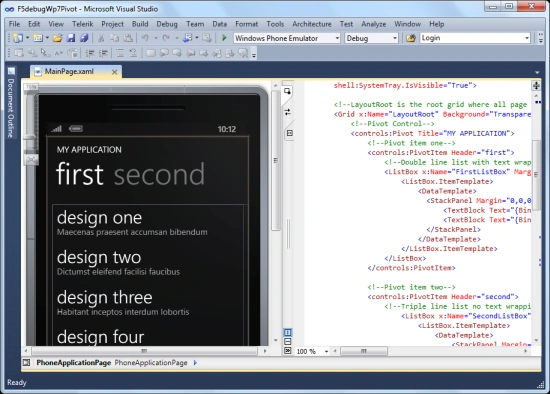Click the Uncomment selection icon

coord(133,53)
